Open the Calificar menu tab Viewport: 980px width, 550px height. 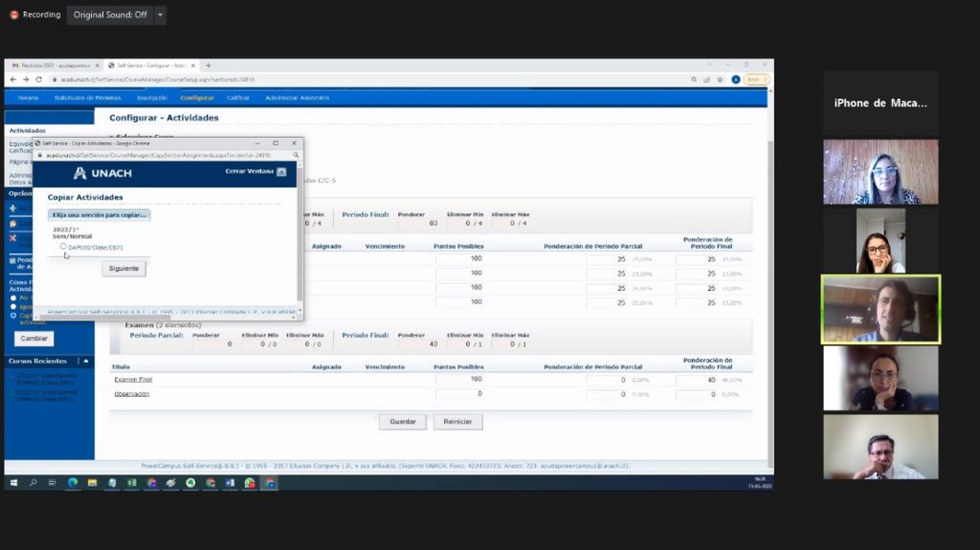pos(238,98)
